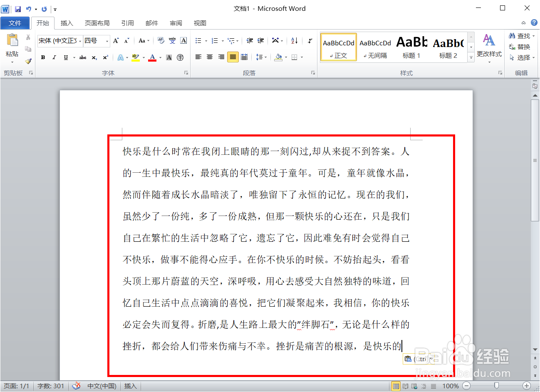Switch to the Review (审阅) tab
Viewport: 540px width, 392px height.
(x=176, y=23)
